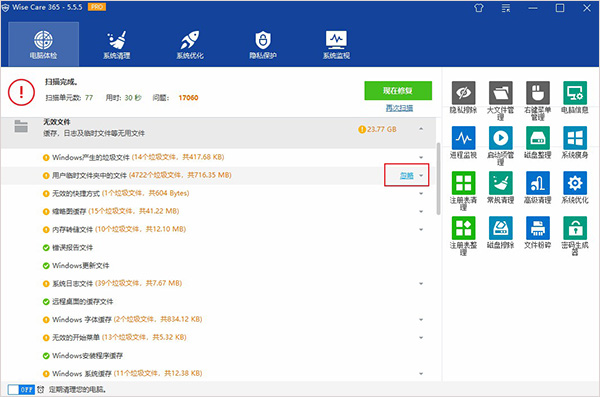Click the results list vertical scrollbar
Viewport: 600px width, 397px height.
point(438,178)
